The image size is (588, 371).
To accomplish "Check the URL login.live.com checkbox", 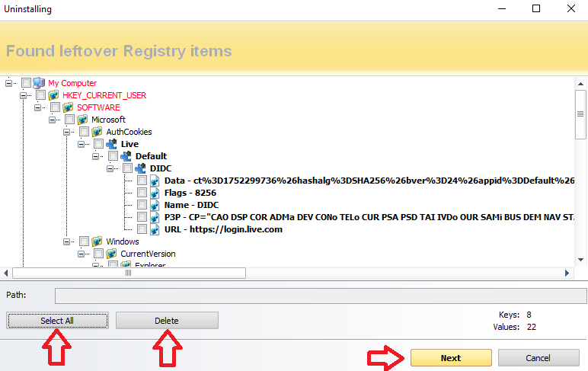I will [142, 229].
